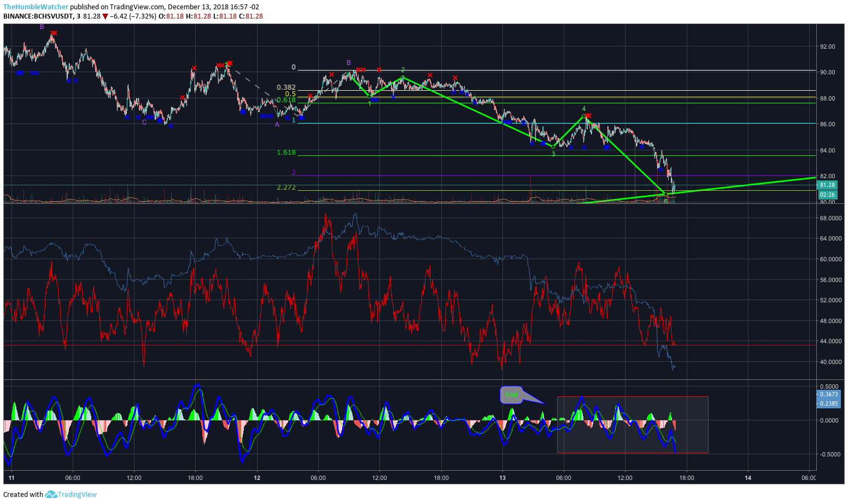Viewport: 848px width, 504px height.
Task: Select the 0.3673 indicator value tag
Action: point(829,394)
